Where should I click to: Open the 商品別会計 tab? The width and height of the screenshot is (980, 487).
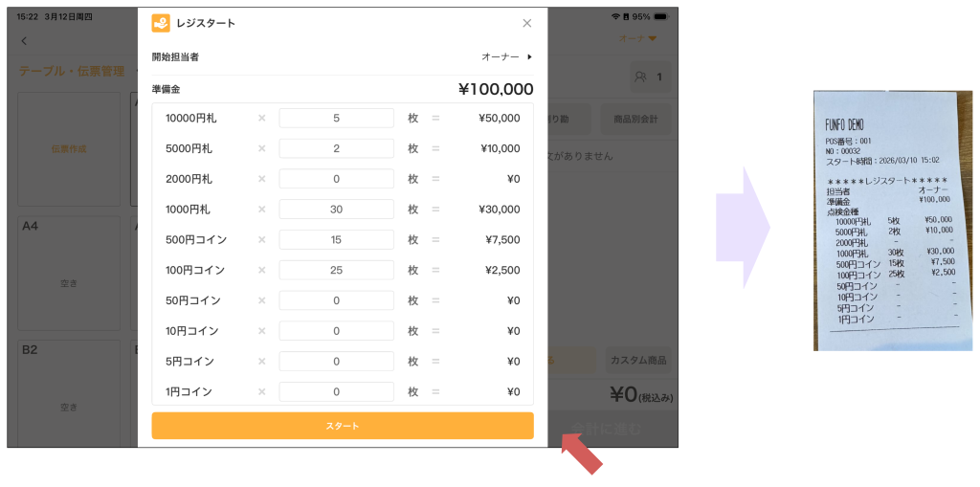point(635,120)
